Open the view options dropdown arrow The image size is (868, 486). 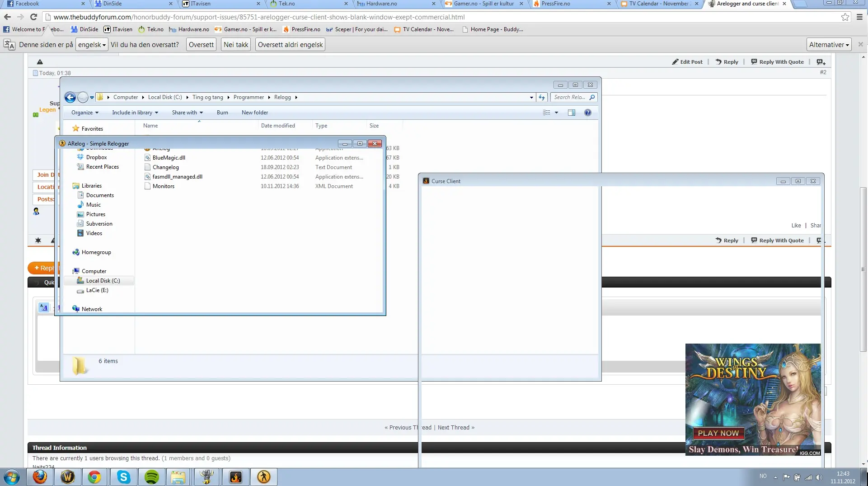coord(556,113)
